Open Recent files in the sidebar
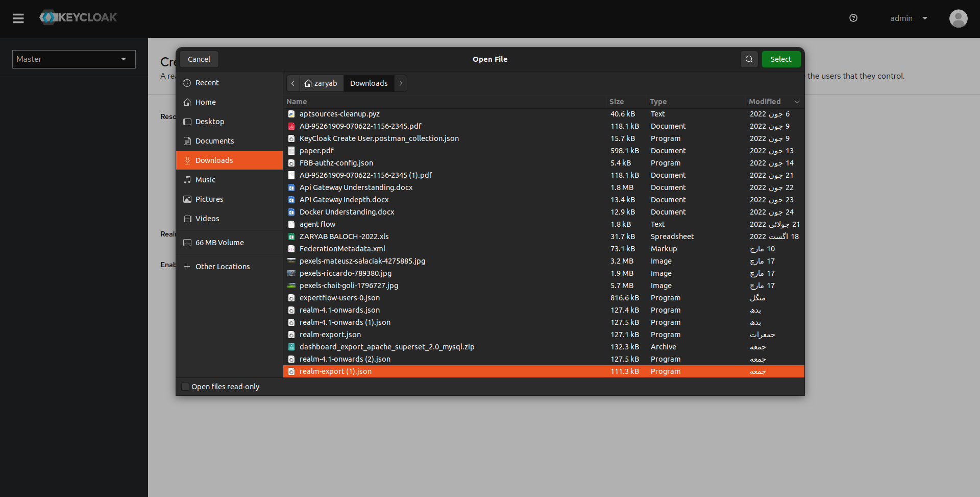The height and width of the screenshot is (497, 980). [x=207, y=82]
